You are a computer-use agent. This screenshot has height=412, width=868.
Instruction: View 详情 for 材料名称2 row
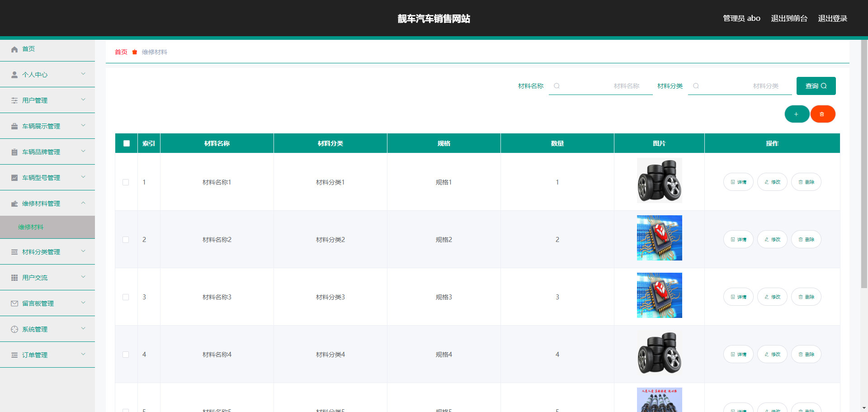738,239
